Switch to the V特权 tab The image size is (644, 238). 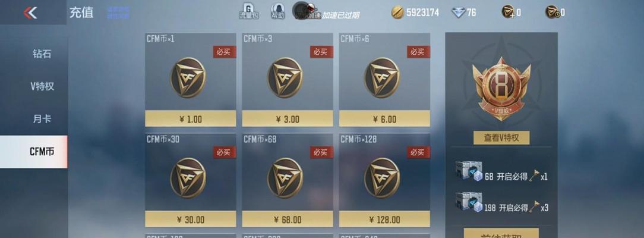tap(42, 86)
